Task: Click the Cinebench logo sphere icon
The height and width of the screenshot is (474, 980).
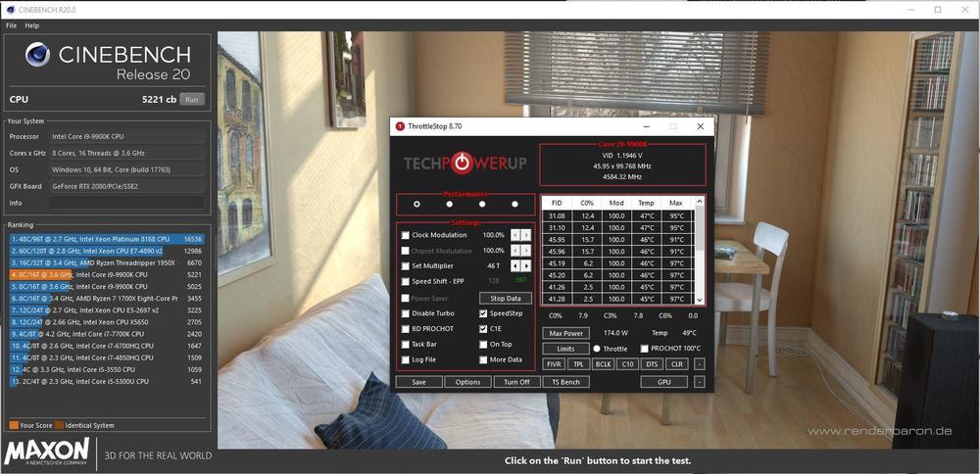Action: (37, 56)
